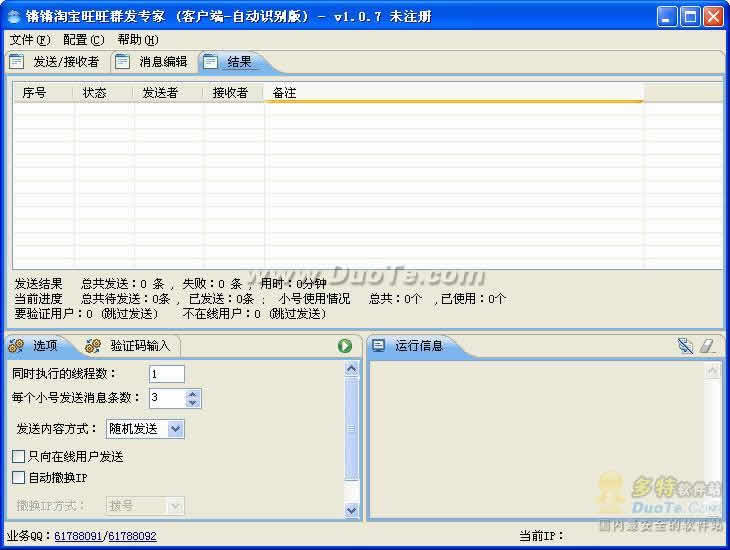Click the 总共待发送: 0条 text
This screenshot has height=550, width=730.
[126, 299]
